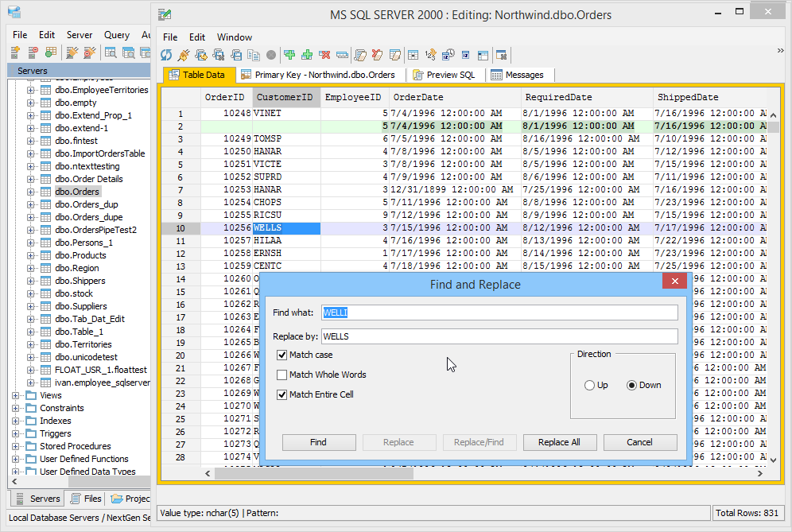The height and width of the screenshot is (532, 792).
Task: Expand the dbo.Products table node
Action: tap(31, 255)
